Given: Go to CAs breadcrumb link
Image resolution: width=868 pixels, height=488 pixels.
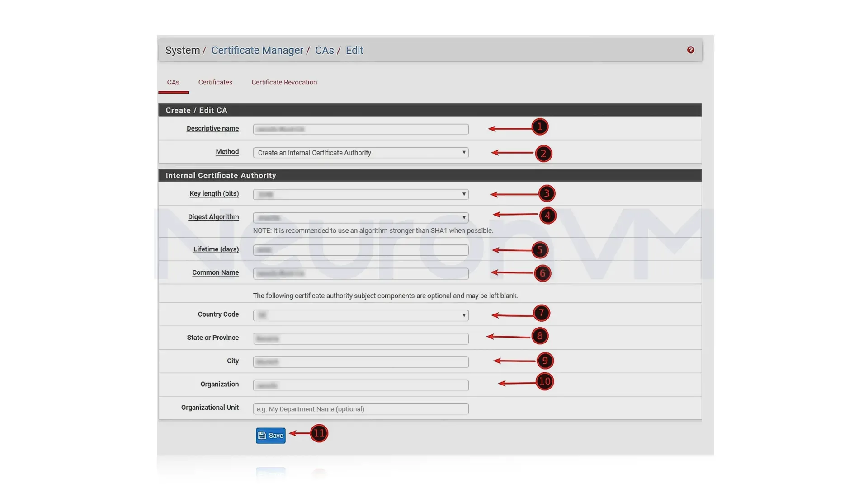Looking at the screenshot, I should (x=324, y=50).
